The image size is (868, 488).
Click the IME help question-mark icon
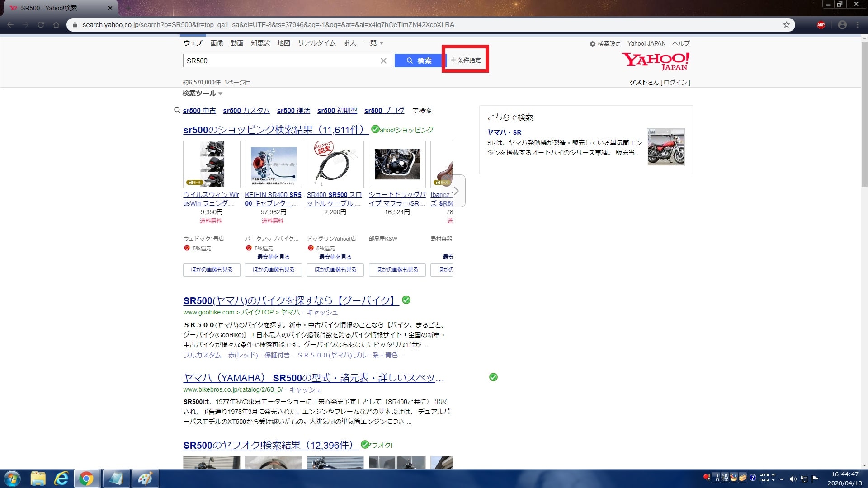753,478
